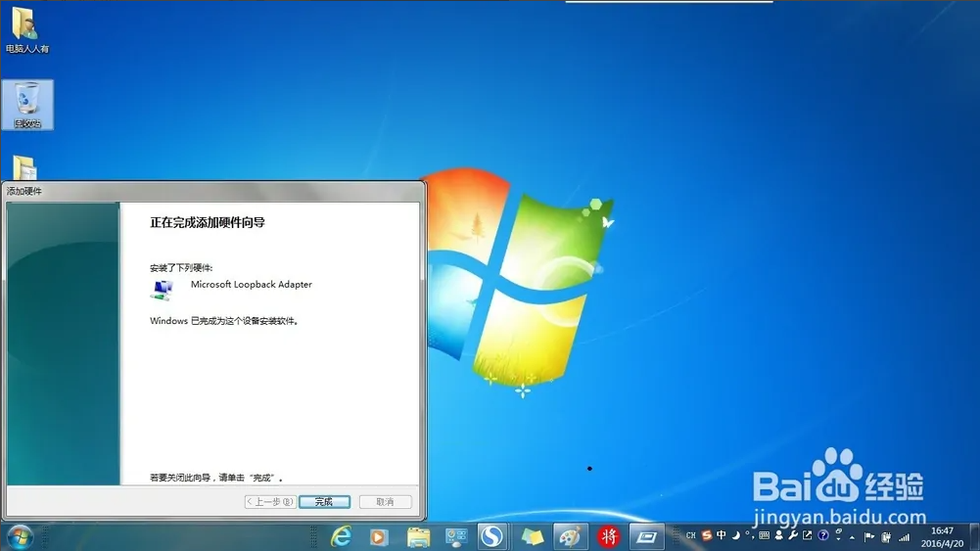Viewport: 980px width, 551px height.
Task: Click the taskbar clock showing 16:47
Action: point(942,536)
